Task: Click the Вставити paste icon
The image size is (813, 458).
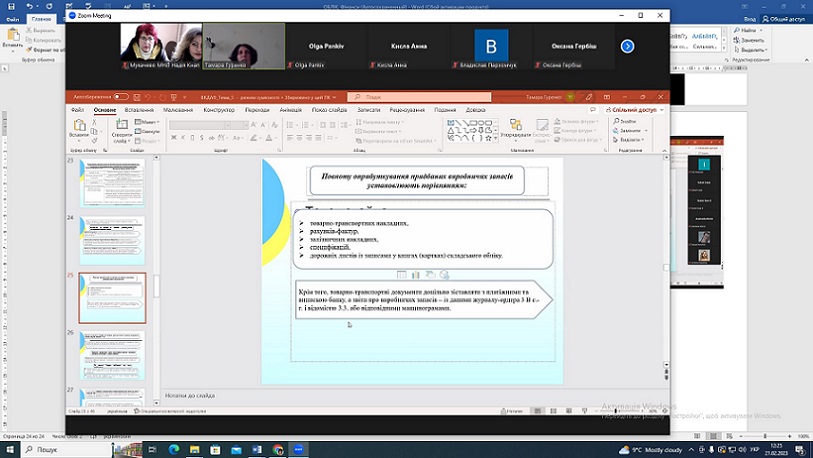Action: [x=79, y=125]
